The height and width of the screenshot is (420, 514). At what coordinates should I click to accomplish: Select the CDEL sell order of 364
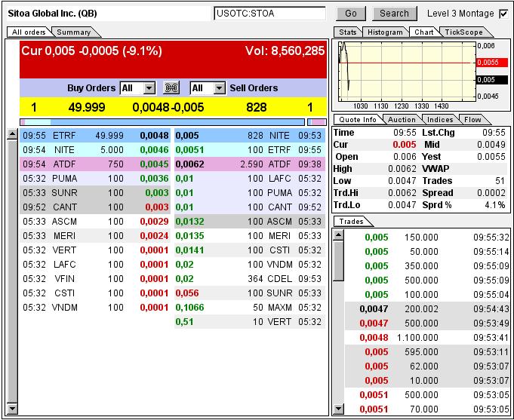[250, 279]
